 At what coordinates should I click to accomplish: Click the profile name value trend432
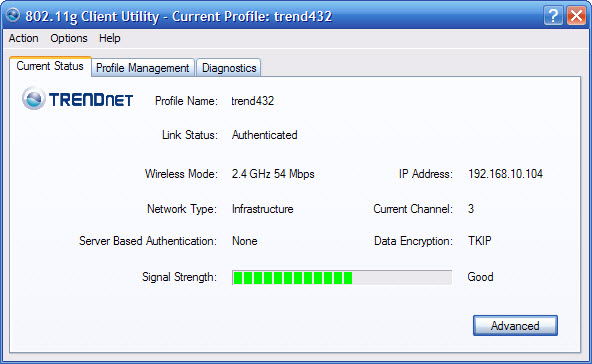point(253,101)
